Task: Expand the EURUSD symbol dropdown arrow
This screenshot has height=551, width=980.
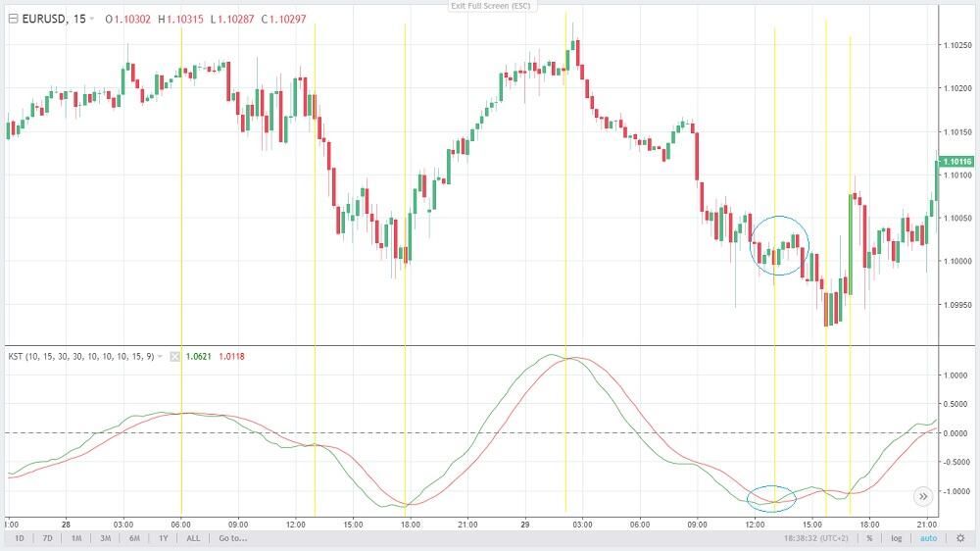Action: pos(92,19)
